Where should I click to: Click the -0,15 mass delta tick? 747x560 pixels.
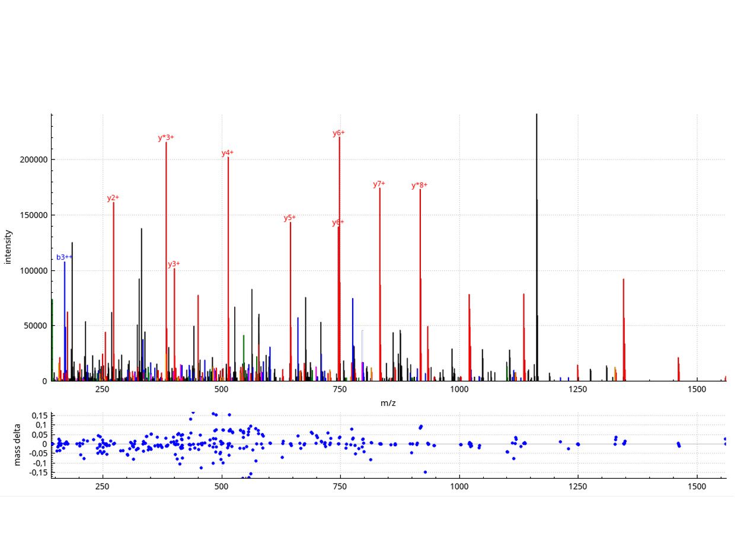pyautogui.click(x=39, y=472)
